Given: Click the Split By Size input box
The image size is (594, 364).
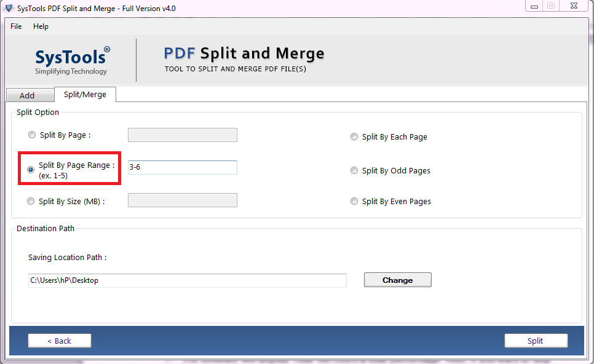Looking at the screenshot, I should [x=182, y=200].
